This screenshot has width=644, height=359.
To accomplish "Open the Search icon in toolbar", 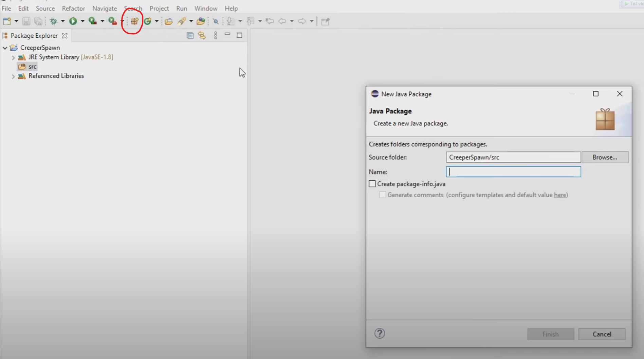I will pos(216,21).
